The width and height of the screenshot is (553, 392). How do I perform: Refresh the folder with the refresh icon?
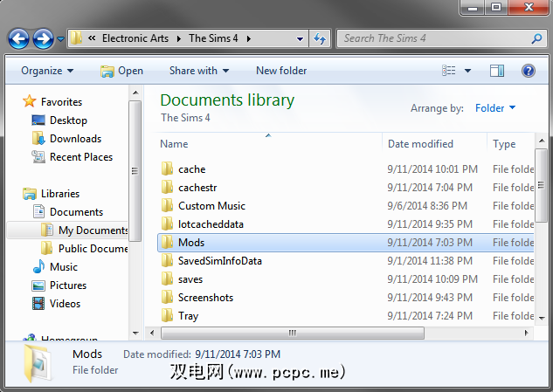click(x=320, y=38)
